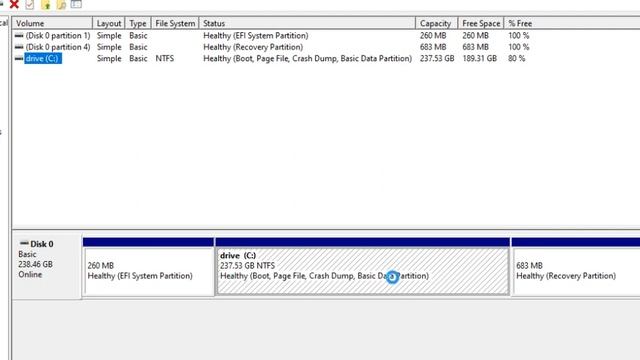This screenshot has height=360, width=640.
Task: Click the properties checkmark toolbar icon
Action: [29, 4]
